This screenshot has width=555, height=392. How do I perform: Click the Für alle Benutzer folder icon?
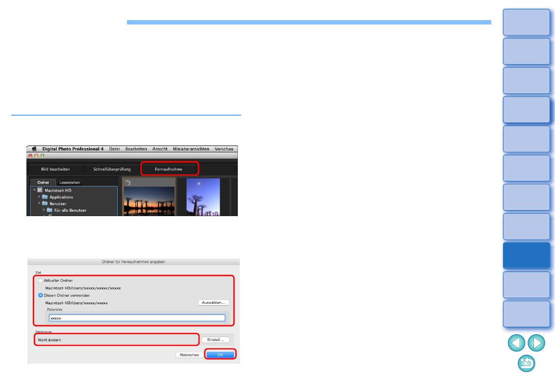coord(50,210)
